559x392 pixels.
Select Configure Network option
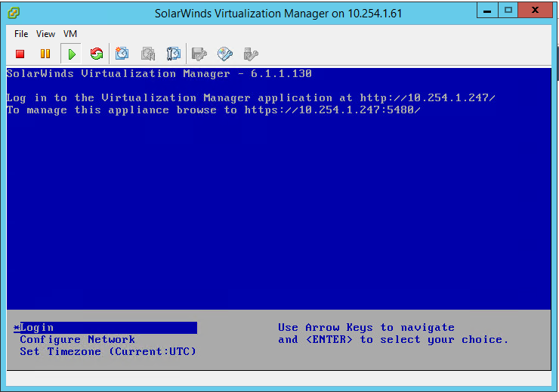(x=77, y=340)
